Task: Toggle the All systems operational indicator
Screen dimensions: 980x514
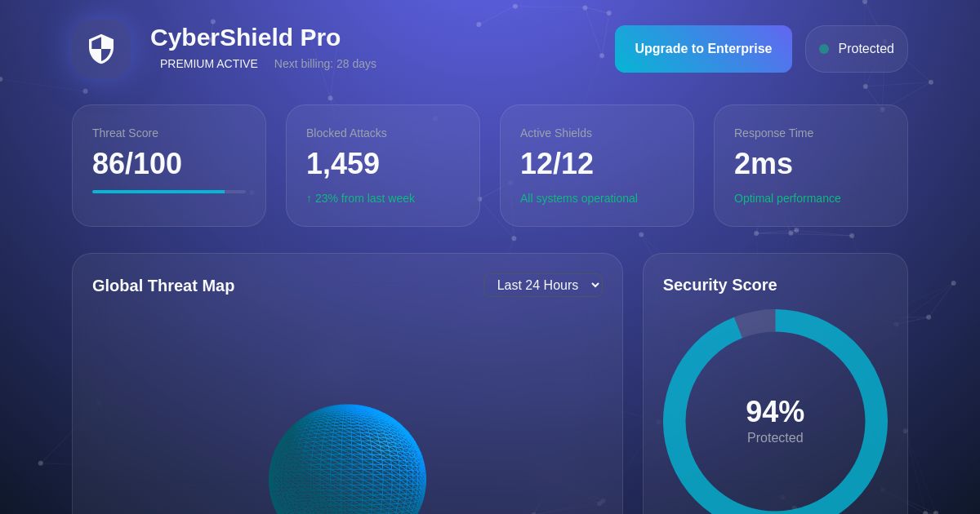Action: (x=579, y=198)
